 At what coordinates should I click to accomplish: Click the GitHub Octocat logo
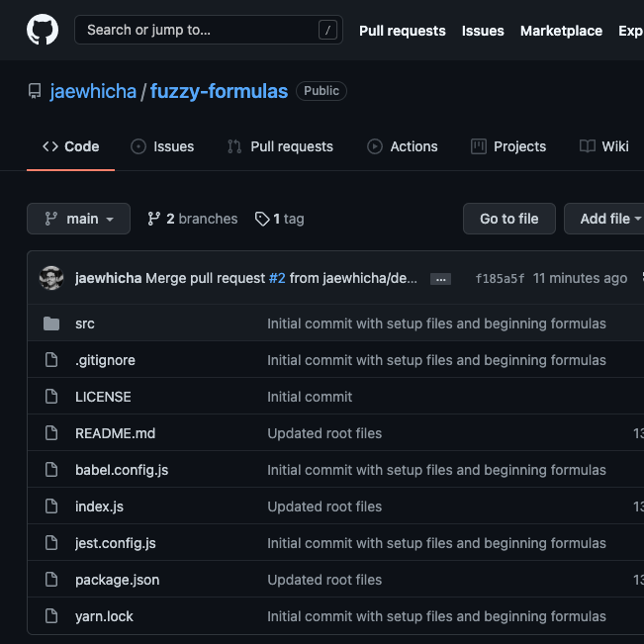43,30
